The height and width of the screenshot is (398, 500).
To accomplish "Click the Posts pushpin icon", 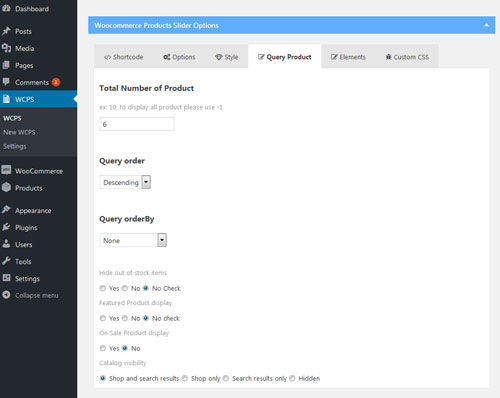I will point(6,31).
